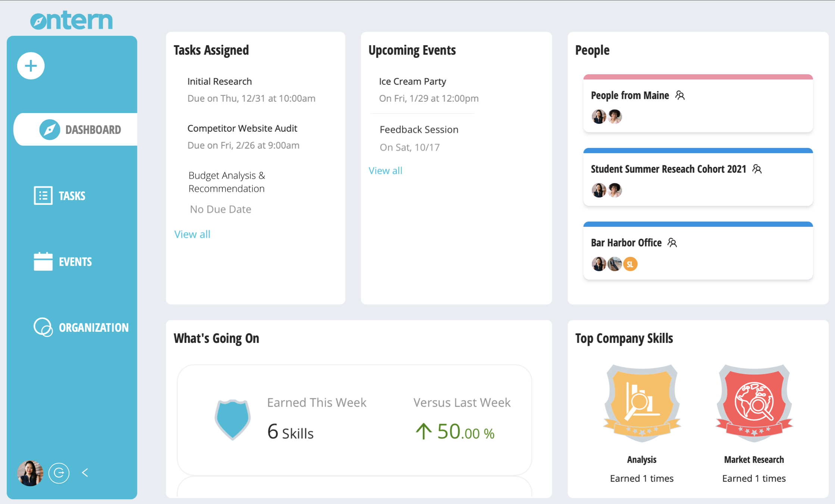The width and height of the screenshot is (835, 504).
Task: Open the Feedback Session event
Action: click(x=419, y=129)
